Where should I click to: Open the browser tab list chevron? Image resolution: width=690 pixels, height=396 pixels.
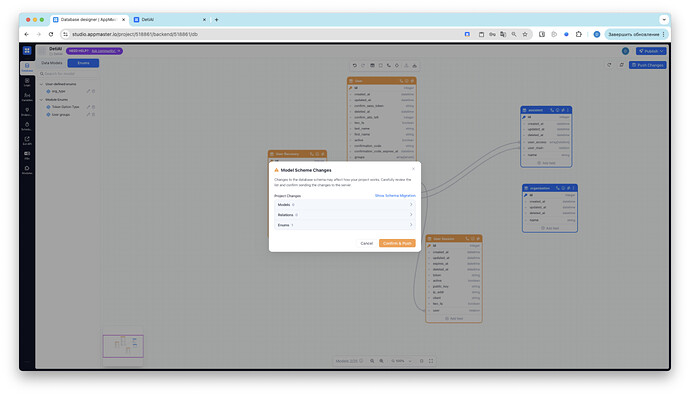[664, 19]
